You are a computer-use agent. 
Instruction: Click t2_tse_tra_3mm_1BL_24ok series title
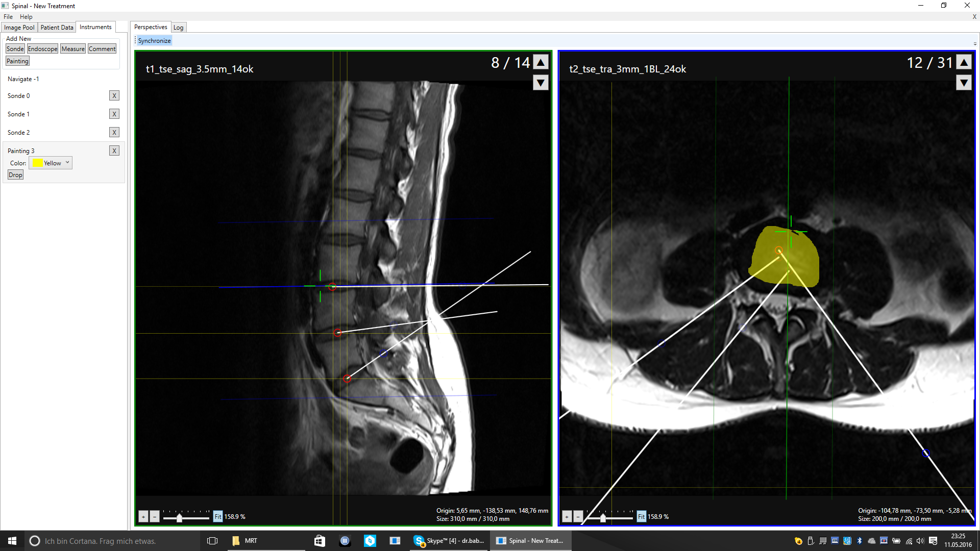(627, 69)
